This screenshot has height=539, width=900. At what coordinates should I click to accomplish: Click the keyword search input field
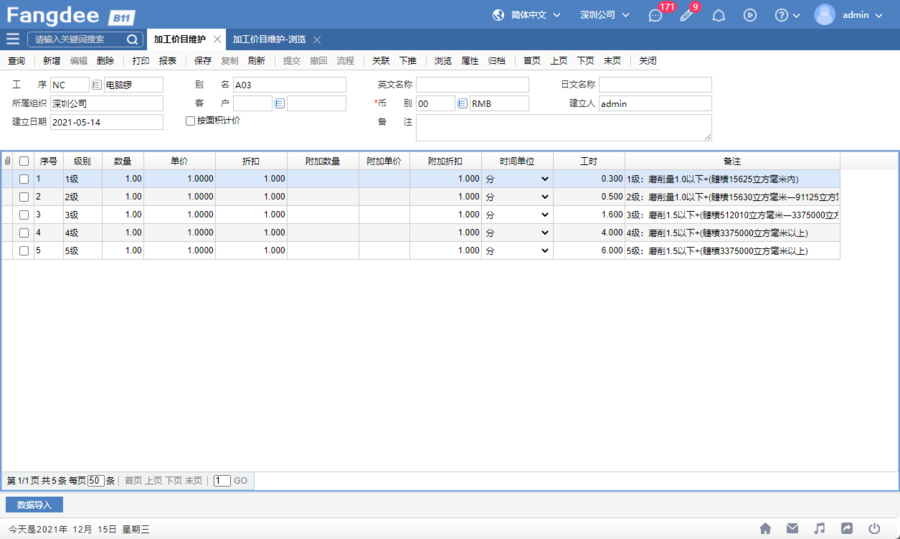tap(79, 40)
